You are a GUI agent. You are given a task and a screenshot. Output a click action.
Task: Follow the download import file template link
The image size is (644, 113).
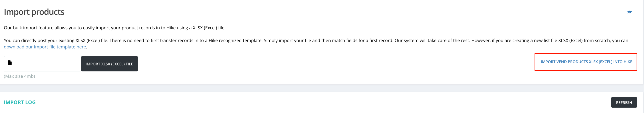tap(45, 47)
